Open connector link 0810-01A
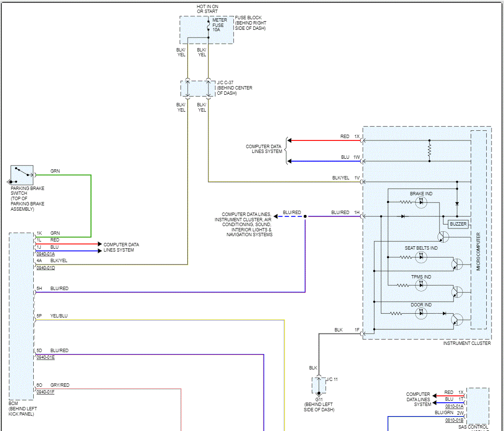504x431 pixels. click(x=454, y=406)
